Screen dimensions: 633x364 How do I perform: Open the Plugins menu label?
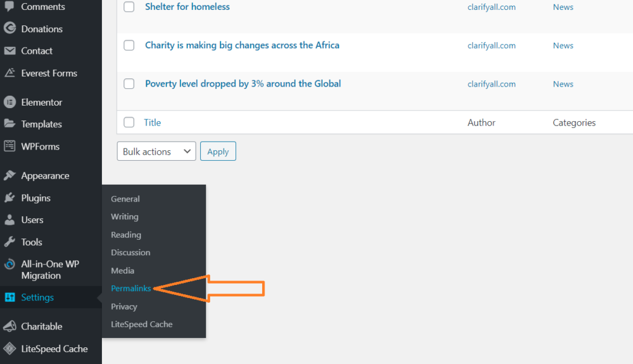(x=35, y=198)
